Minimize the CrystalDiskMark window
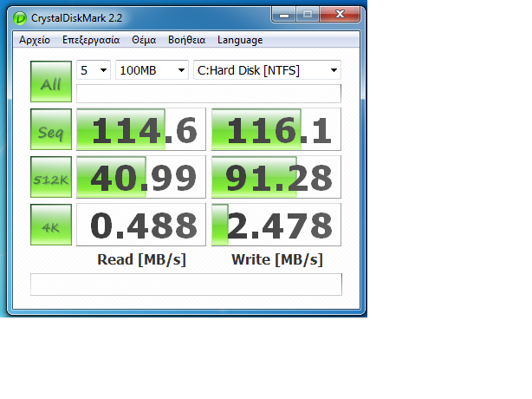This screenshot has width=532, height=399. (x=284, y=15)
